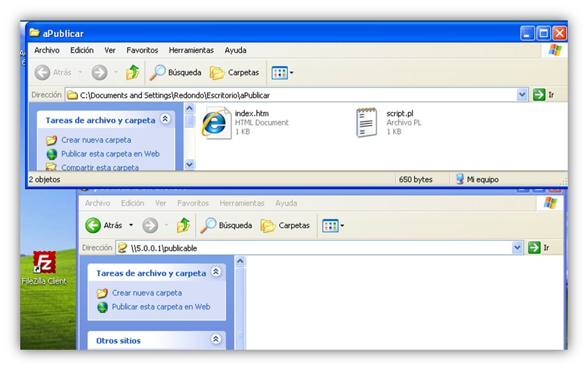Expand the address dropdown in aPublicar window

tap(522, 95)
